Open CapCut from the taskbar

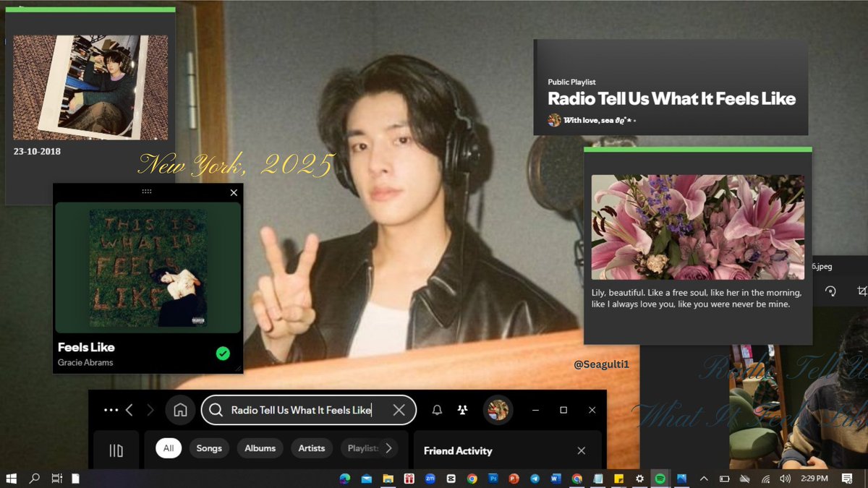tap(451, 479)
